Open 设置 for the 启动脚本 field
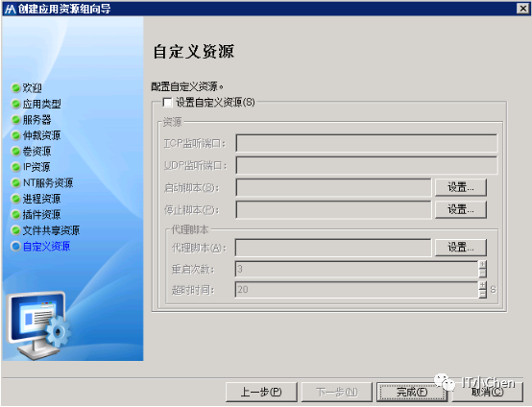 (x=460, y=187)
